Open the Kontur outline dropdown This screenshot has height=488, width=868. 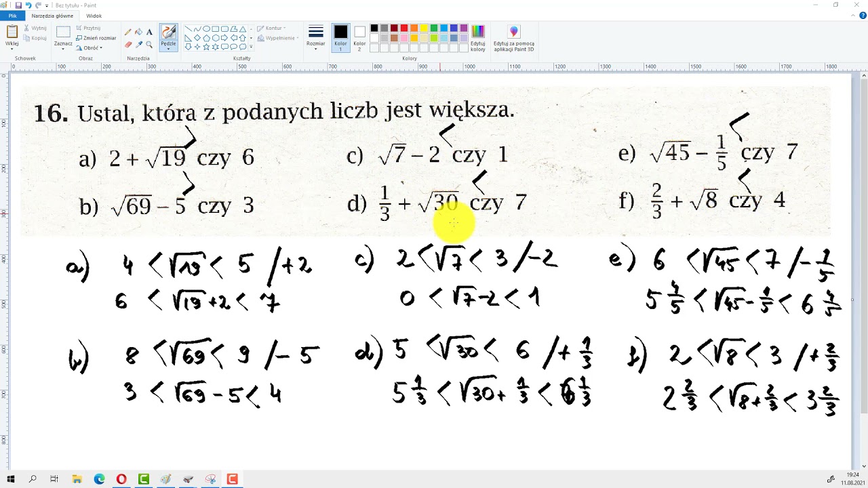(273, 28)
